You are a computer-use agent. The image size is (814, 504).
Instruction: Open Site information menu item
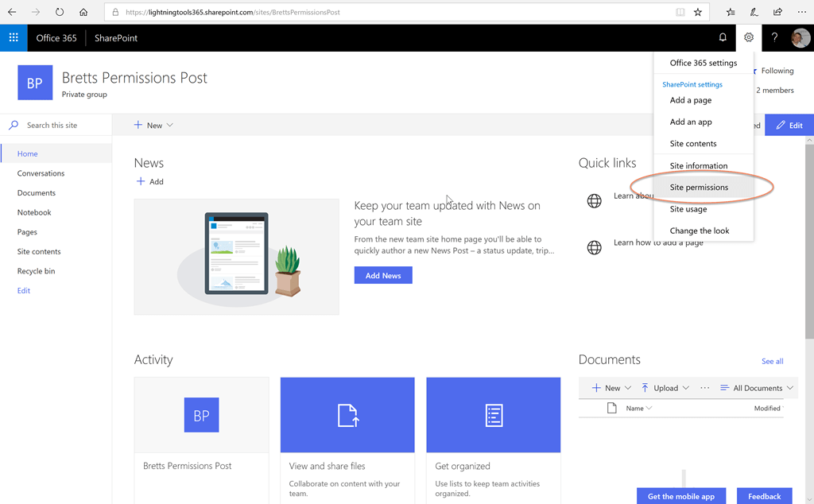click(704, 165)
